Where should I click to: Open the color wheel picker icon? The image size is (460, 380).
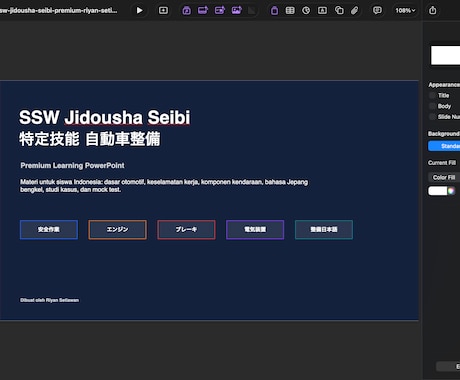click(x=451, y=191)
